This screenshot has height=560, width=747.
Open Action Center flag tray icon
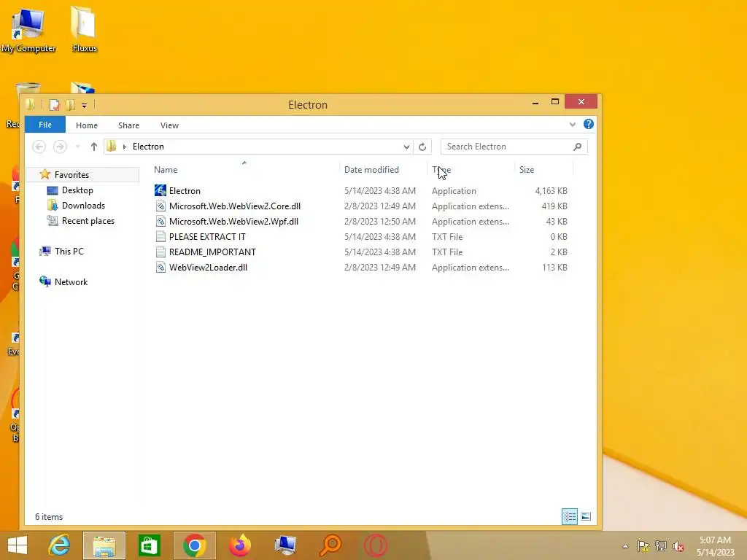coord(643,546)
